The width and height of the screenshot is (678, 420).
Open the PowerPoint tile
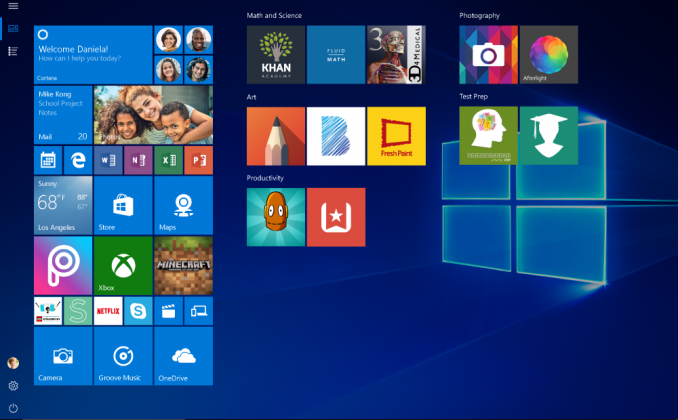[198, 160]
